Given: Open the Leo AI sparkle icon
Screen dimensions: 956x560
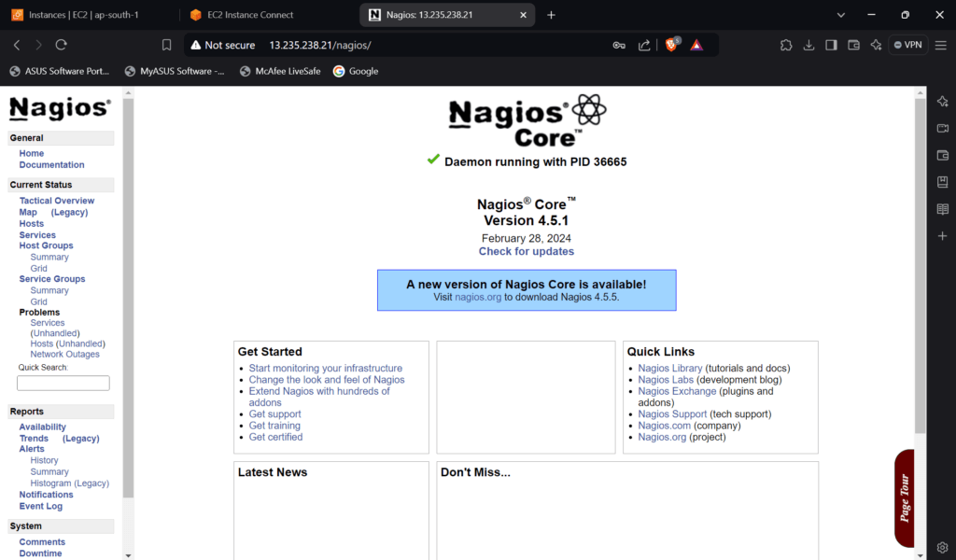Looking at the screenshot, I should (876, 45).
